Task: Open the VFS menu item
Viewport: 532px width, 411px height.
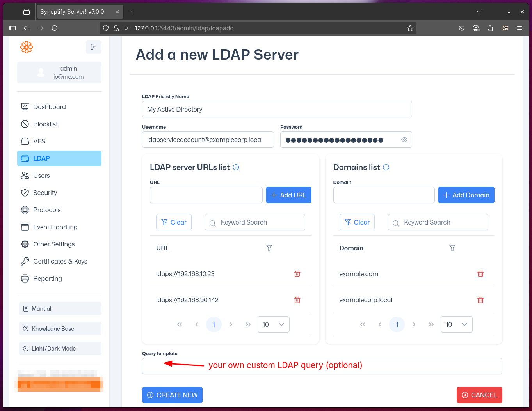Action: pyautogui.click(x=59, y=141)
